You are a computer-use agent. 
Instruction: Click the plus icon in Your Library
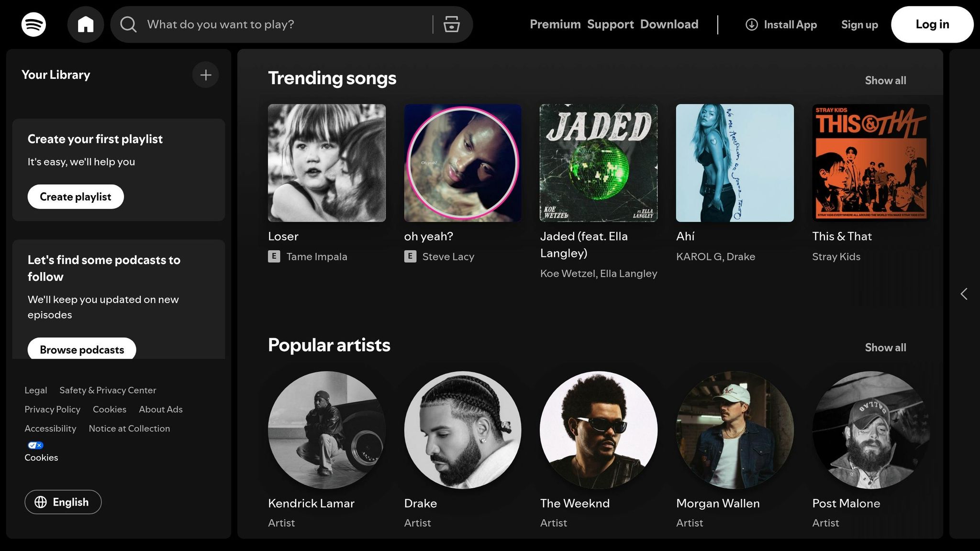(x=206, y=75)
